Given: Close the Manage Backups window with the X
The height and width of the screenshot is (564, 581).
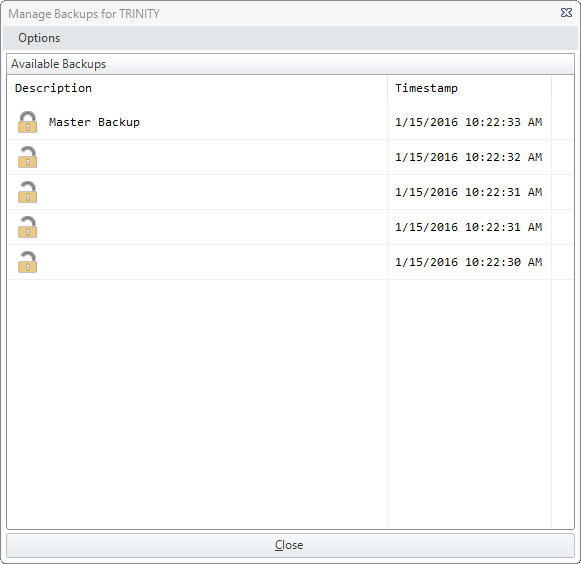Looking at the screenshot, I should tap(566, 13).
